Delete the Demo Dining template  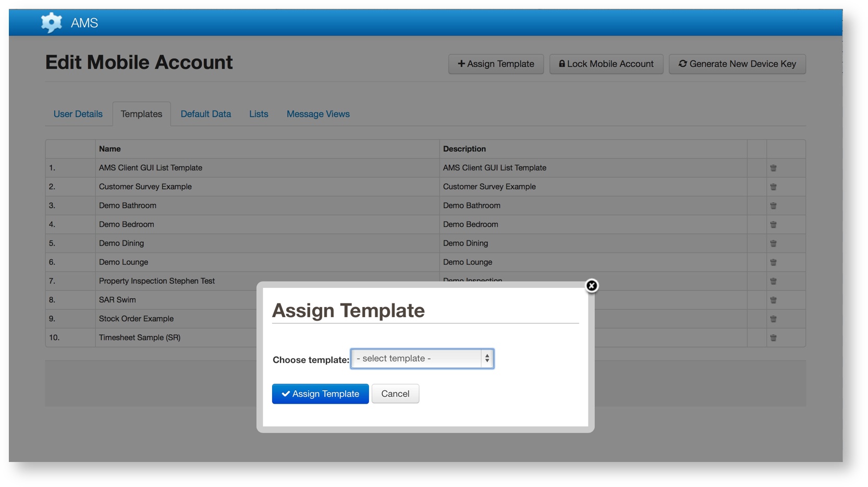point(773,243)
